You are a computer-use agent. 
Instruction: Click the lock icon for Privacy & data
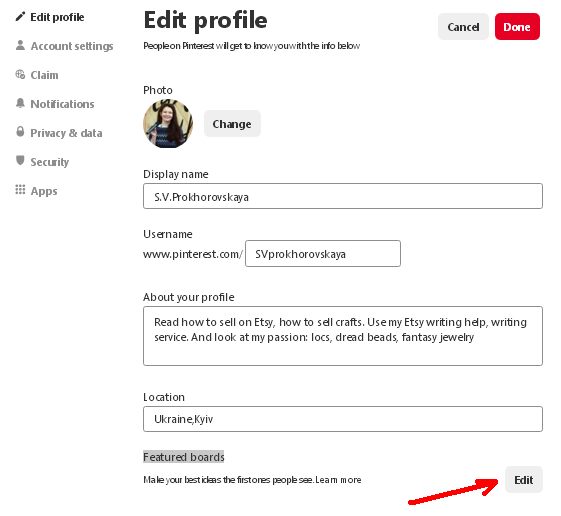click(x=20, y=132)
